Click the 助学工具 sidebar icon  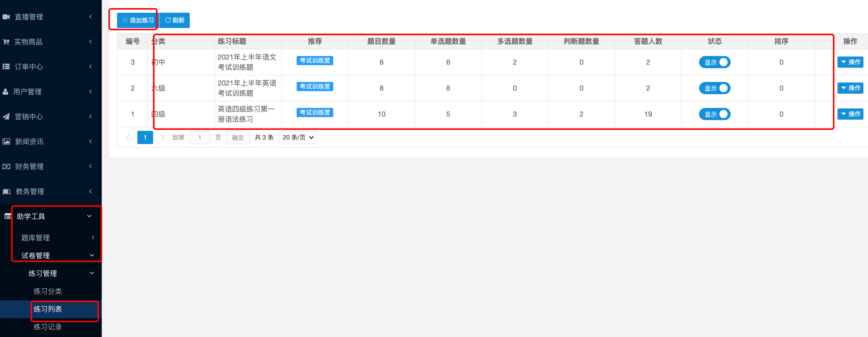[8, 216]
